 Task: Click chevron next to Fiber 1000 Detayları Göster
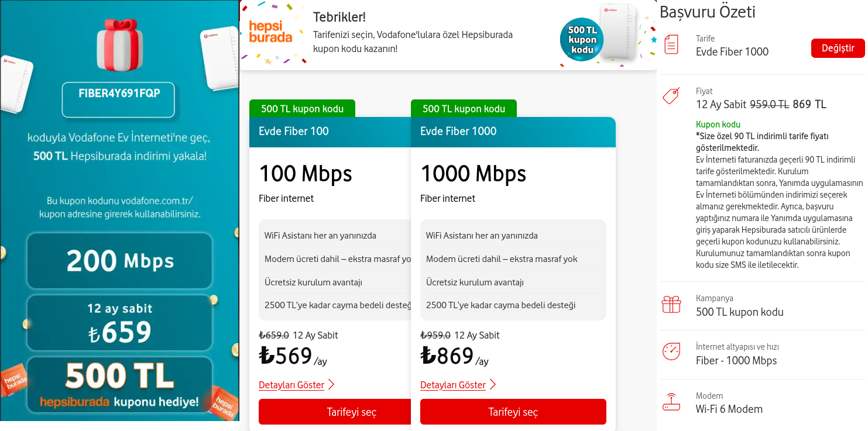pyautogui.click(x=493, y=385)
